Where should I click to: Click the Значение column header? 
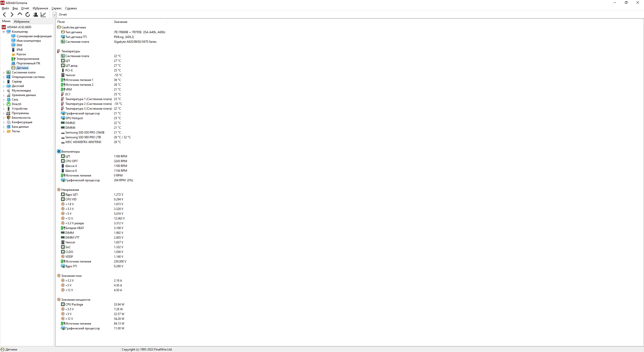pyautogui.click(x=120, y=22)
